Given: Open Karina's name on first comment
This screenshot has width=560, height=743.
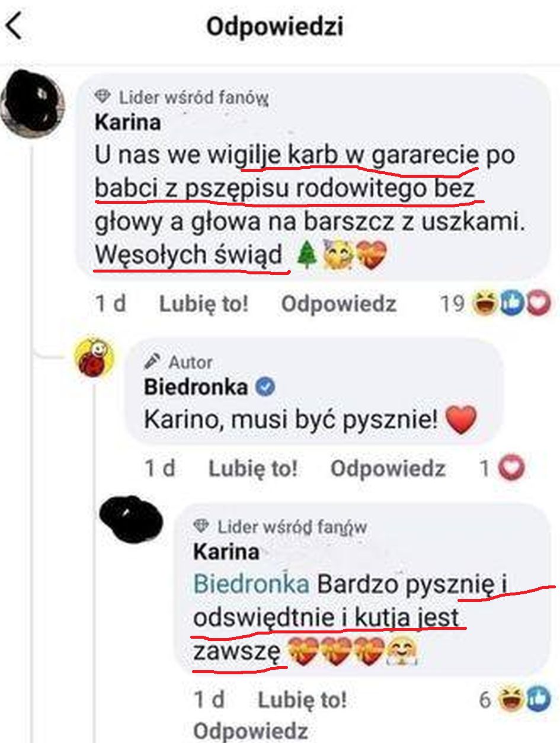Looking at the screenshot, I should 128,123.
